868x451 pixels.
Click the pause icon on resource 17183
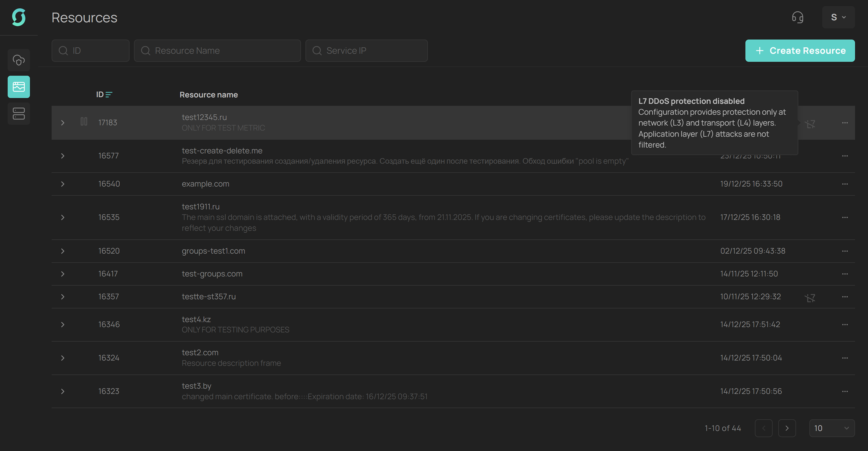[84, 122]
